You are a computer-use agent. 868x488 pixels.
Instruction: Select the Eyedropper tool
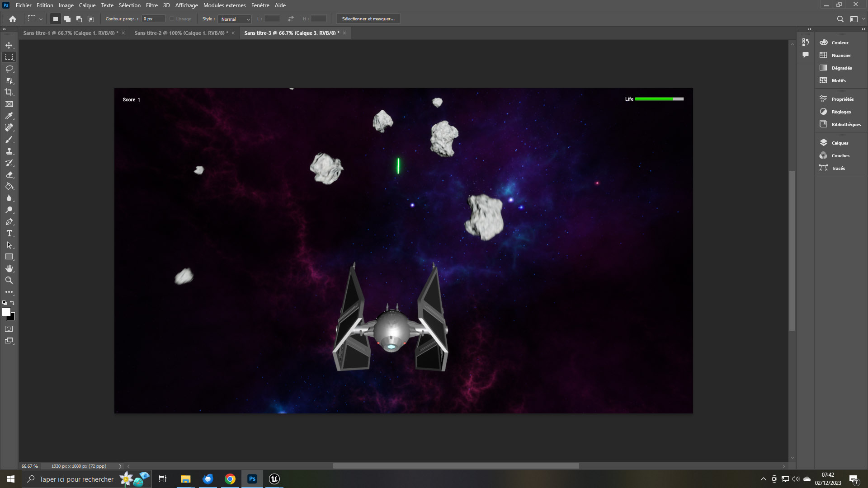[9, 116]
